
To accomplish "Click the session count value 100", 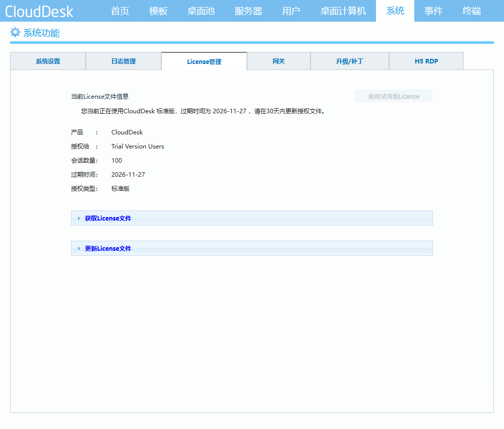I will click(117, 161).
